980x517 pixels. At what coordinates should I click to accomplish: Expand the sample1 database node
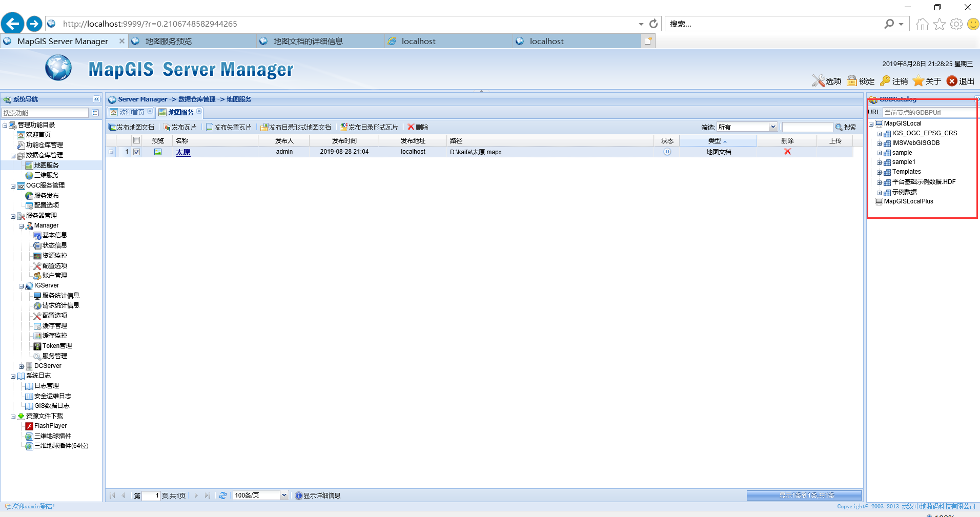pos(879,163)
